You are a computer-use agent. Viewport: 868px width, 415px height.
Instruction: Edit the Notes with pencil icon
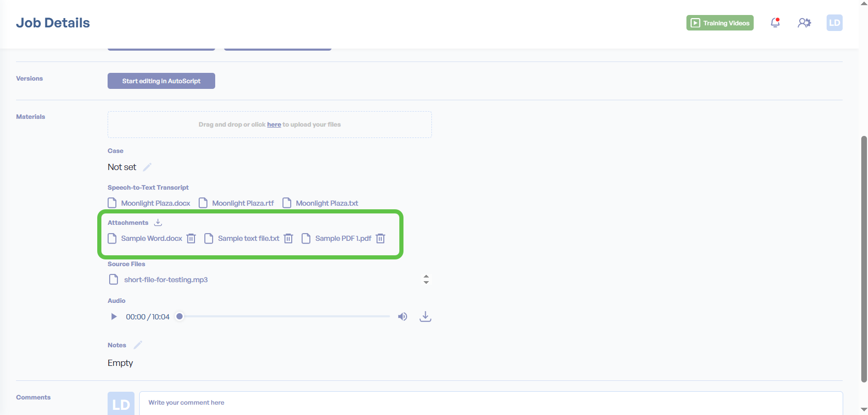click(138, 345)
